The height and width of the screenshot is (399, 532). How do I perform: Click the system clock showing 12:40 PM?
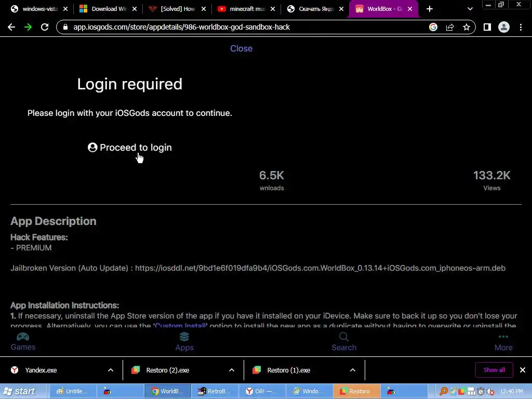(x=512, y=392)
